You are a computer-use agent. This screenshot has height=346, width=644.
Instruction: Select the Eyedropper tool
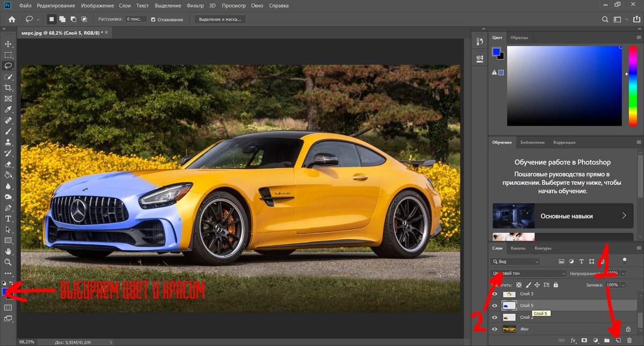[x=8, y=110]
